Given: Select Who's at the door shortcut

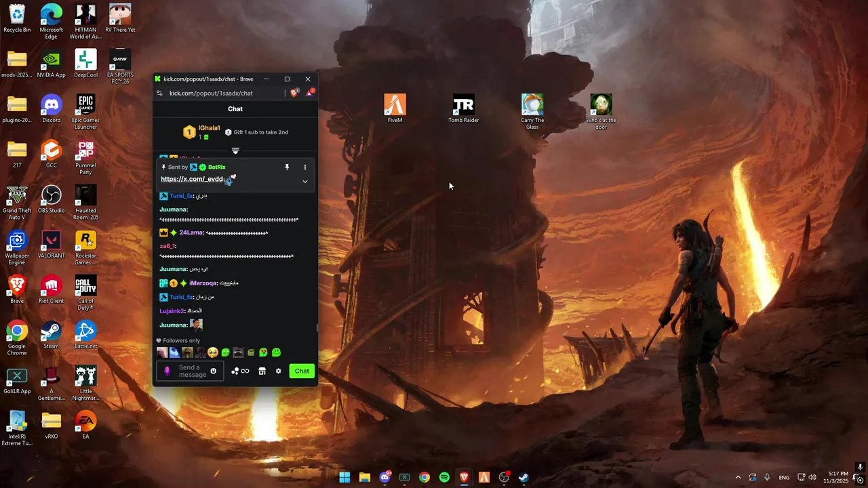Looking at the screenshot, I should [601, 113].
